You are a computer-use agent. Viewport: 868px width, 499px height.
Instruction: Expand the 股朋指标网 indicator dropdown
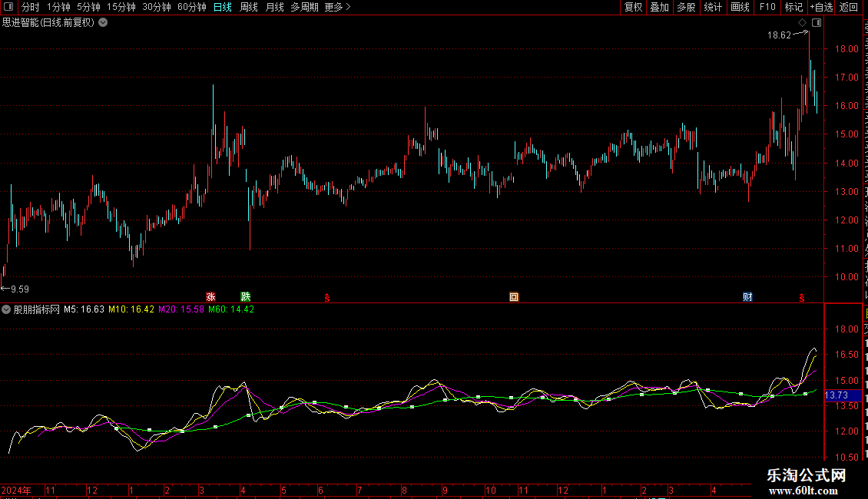[x=6, y=310]
